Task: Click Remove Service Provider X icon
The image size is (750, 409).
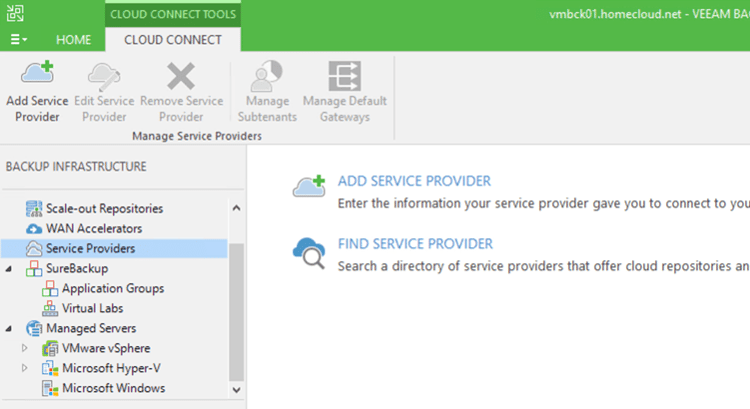Action: [181, 76]
